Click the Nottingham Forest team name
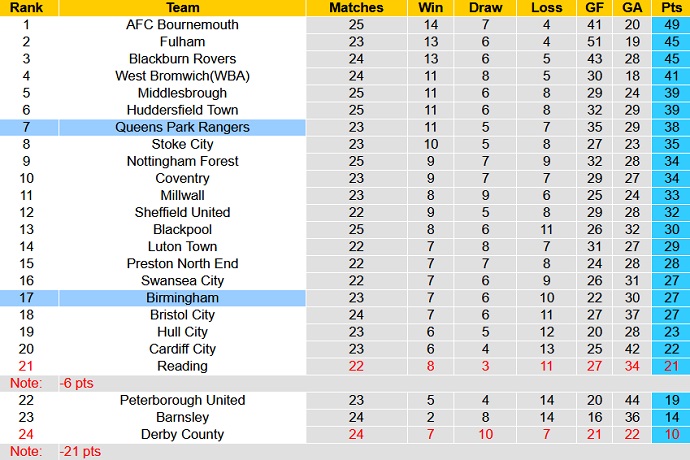This screenshot has height=460, width=690. [x=182, y=161]
